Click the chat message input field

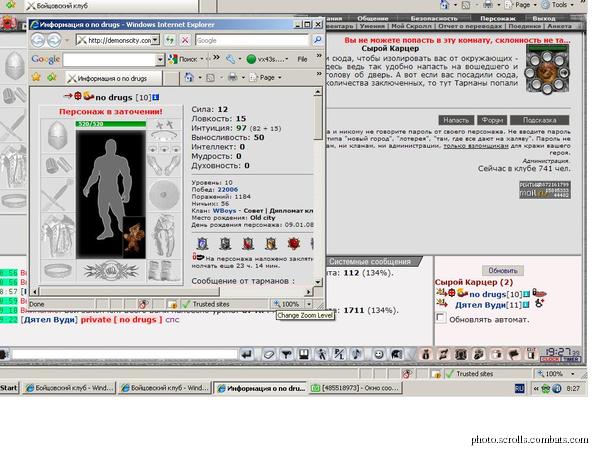click(124, 354)
